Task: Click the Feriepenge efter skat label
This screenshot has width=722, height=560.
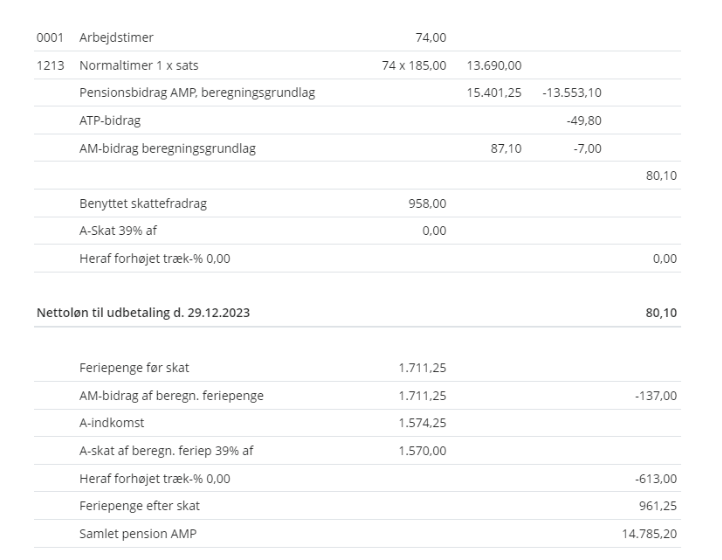Action: pos(139,506)
